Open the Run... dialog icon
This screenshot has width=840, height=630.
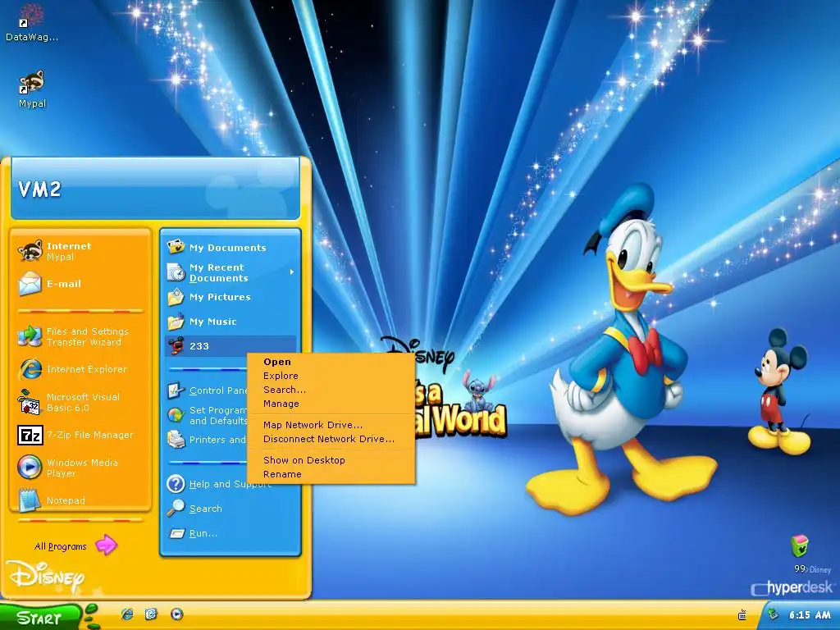(177, 533)
